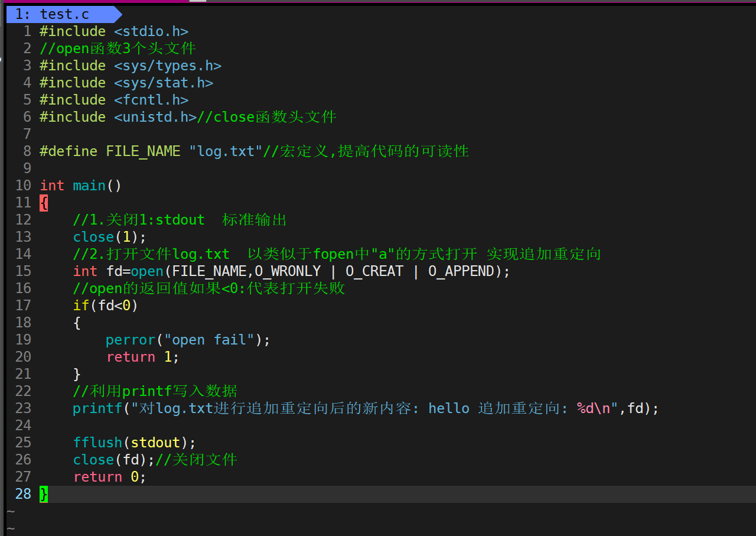Click the close(1); call on line 13
756x536 pixels.
109,237
